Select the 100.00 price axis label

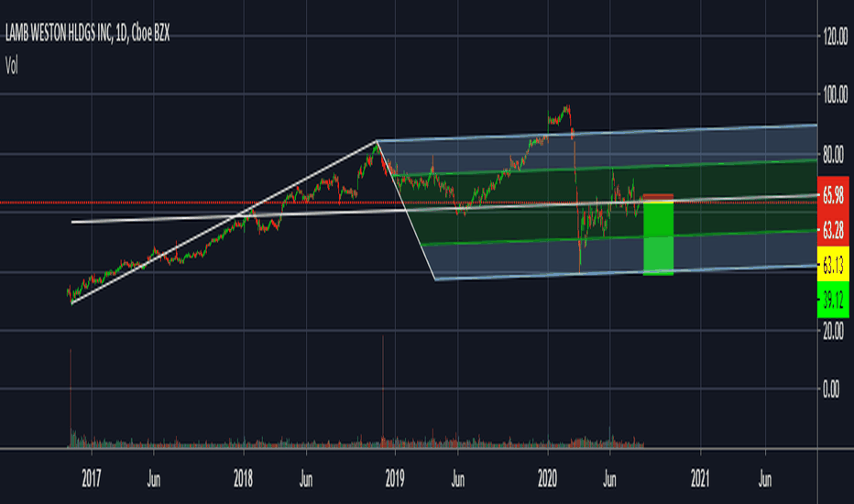click(x=835, y=95)
